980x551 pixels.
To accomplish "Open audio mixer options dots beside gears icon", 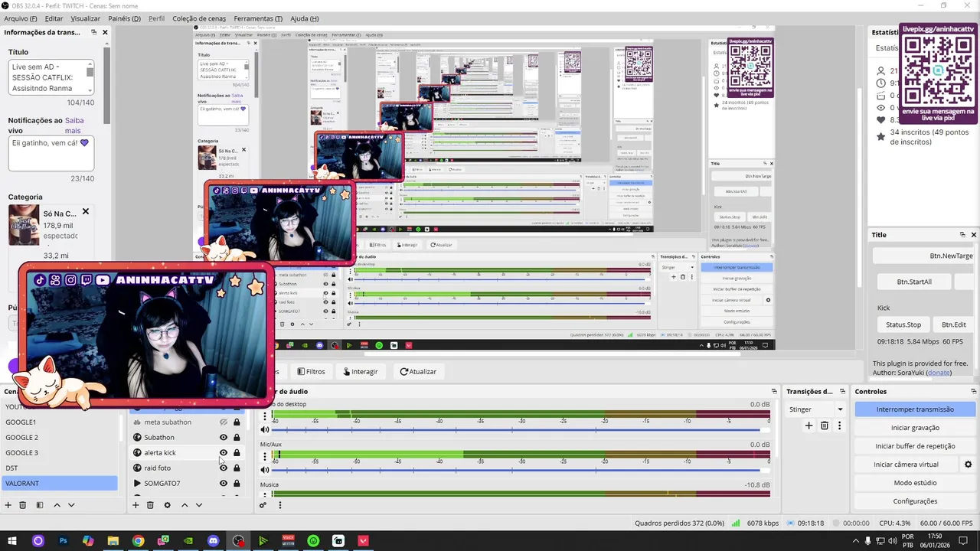I will click(x=279, y=505).
